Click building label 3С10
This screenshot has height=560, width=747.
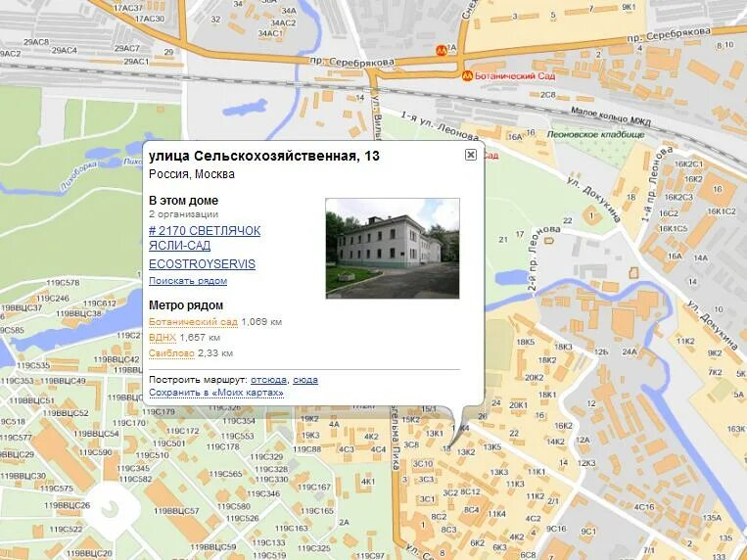tap(423, 464)
